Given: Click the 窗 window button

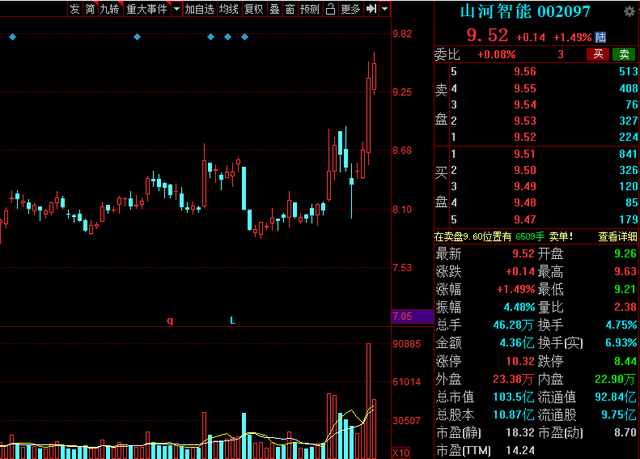Looking at the screenshot, I should tap(290, 9).
